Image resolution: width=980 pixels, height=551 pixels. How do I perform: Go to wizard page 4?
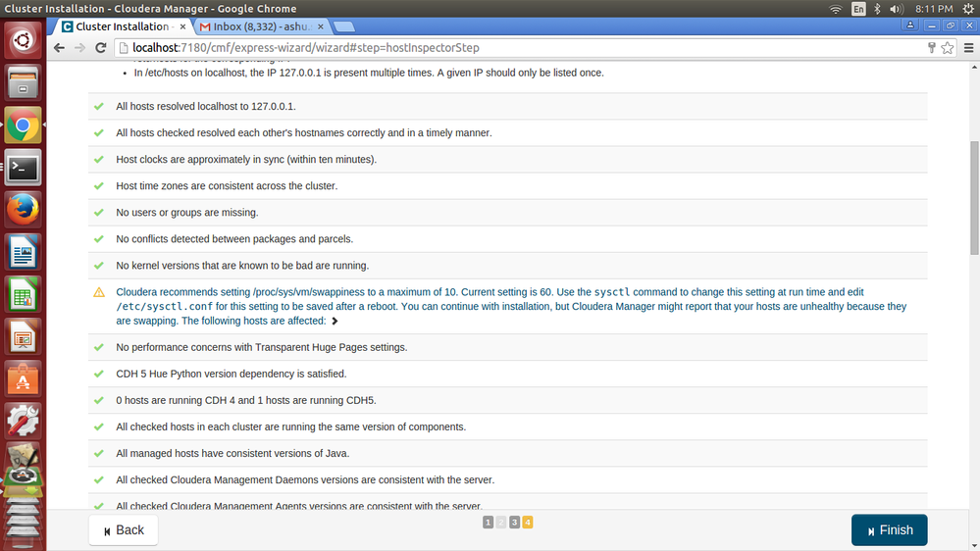(x=528, y=523)
